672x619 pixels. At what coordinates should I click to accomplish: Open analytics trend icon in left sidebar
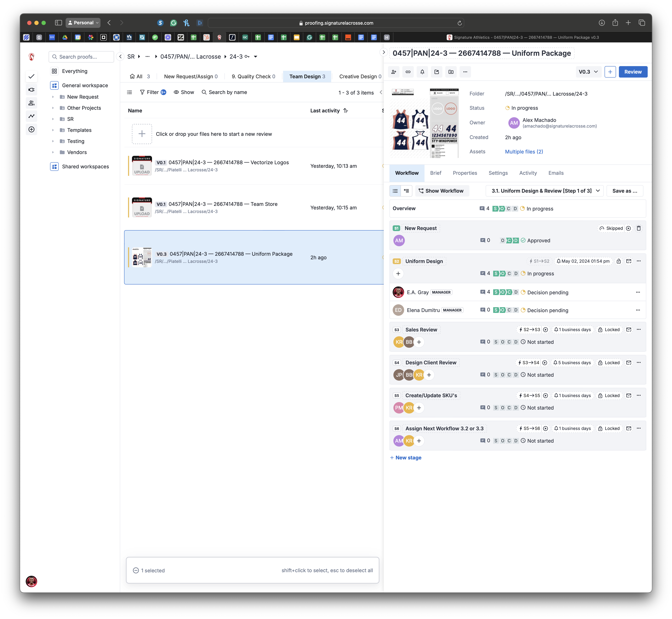tap(31, 116)
